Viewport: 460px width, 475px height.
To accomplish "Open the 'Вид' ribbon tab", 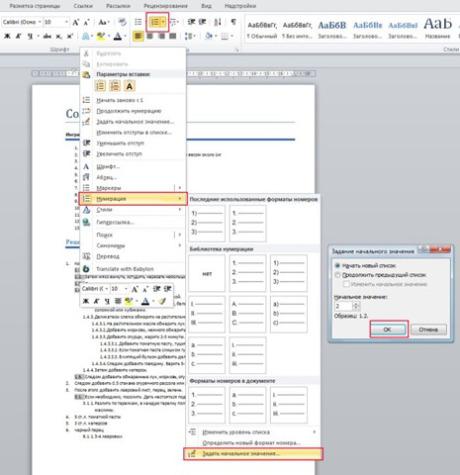I will click(206, 6).
